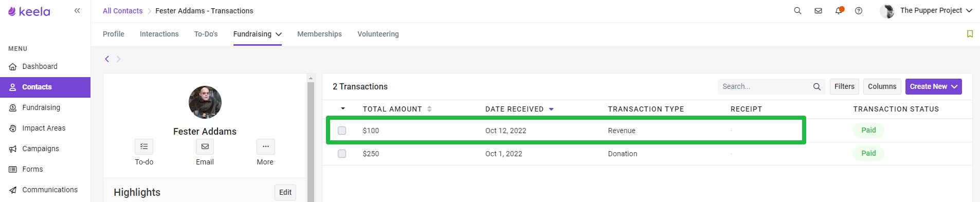Screen dimensions: 980x202
Task: Open the help question mark icon
Action: coord(859,11)
